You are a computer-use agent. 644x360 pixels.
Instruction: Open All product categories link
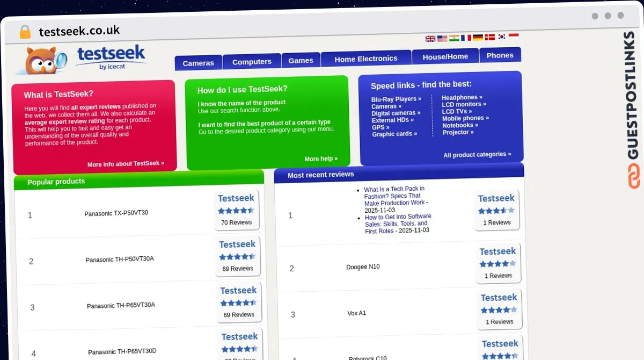pyautogui.click(x=477, y=155)
